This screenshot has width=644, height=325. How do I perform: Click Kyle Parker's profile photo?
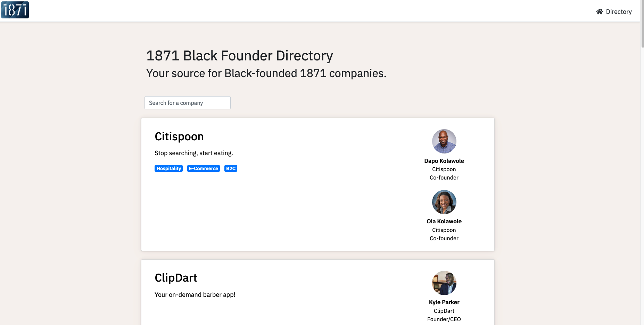coord(444,283)
